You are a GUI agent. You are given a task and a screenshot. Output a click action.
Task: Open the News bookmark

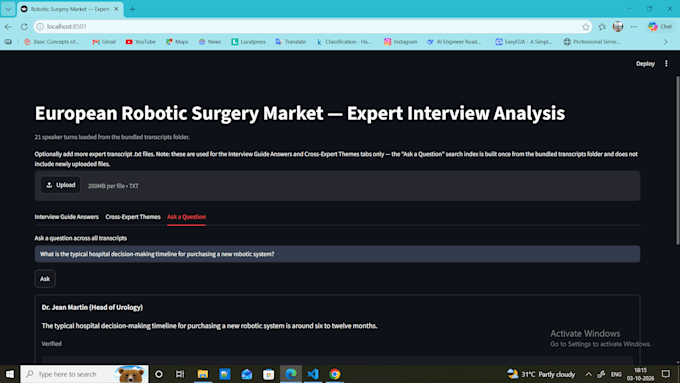pyautogui.click(x=210, y=42)
